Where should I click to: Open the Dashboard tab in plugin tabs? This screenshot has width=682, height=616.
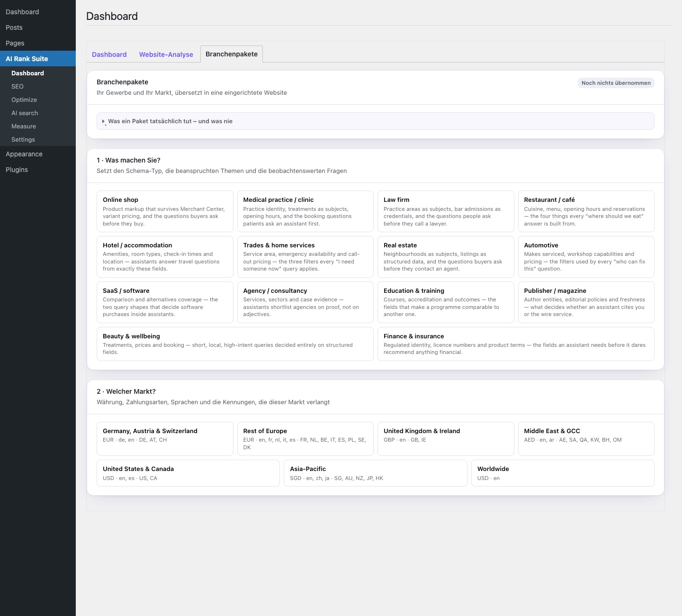tap(109, 54)
